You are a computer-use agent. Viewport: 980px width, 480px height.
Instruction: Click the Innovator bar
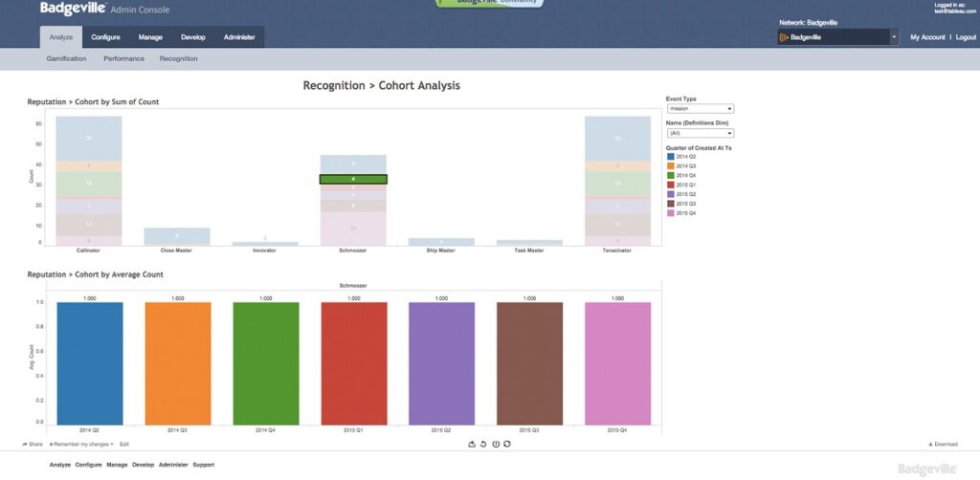click(265, 244)
